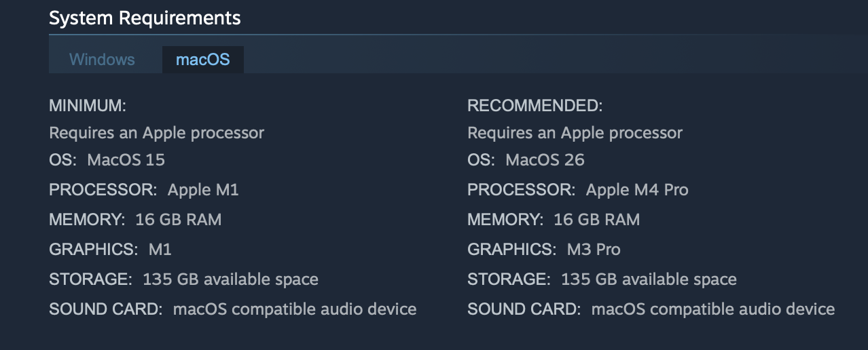868x350 pixels.
Task: Click the System Requirements heading
Action: [145, 18]
